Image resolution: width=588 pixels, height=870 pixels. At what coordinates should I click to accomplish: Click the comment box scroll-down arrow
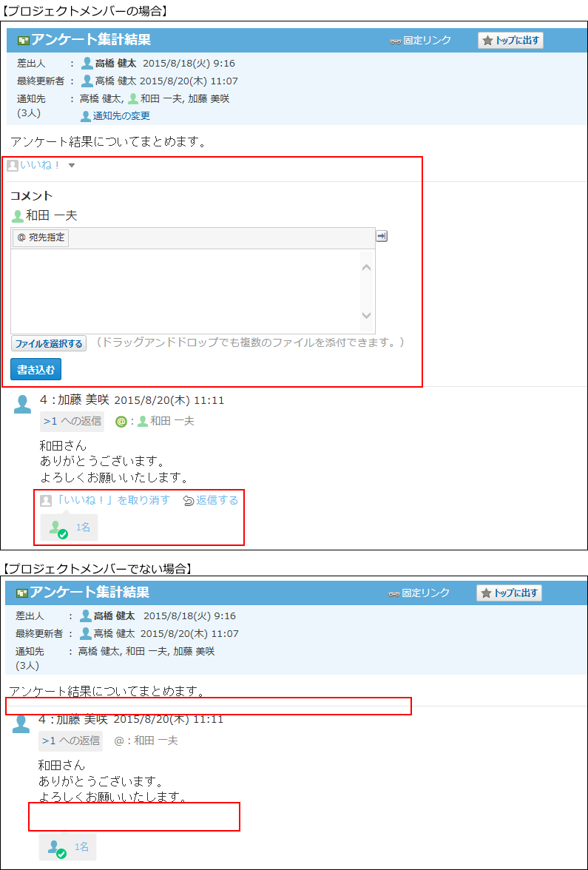click(366, 314)
